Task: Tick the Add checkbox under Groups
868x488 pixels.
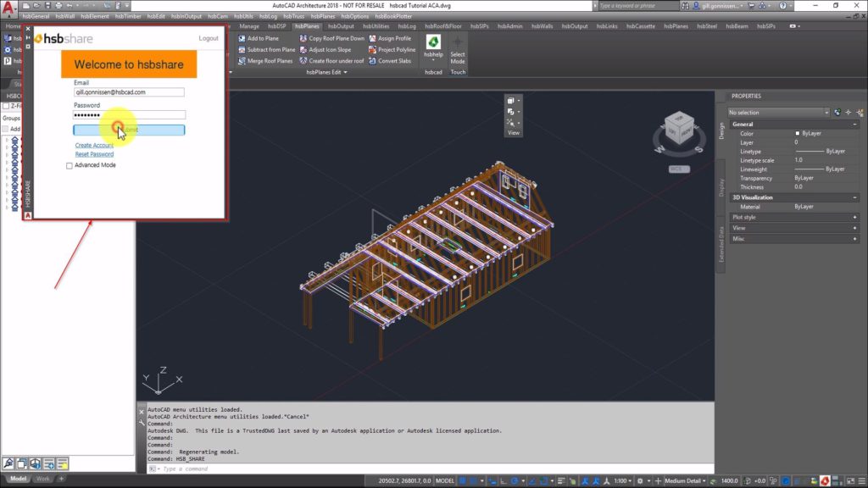Action: [5, 129]
